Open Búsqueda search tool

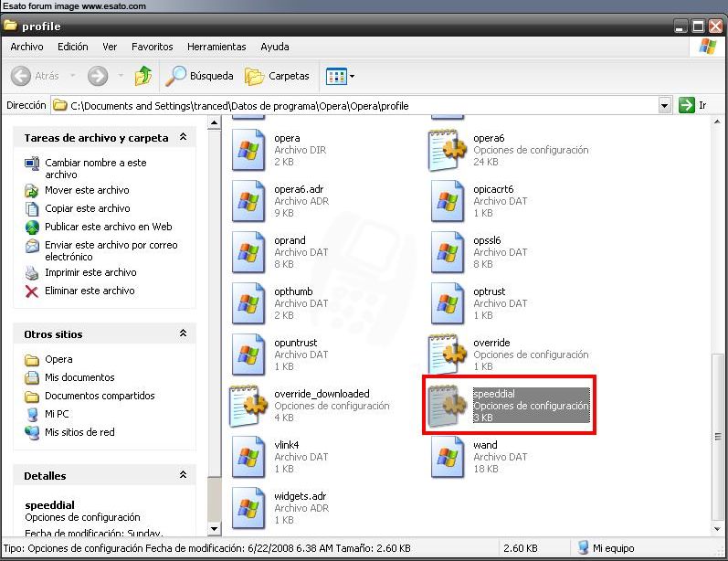click(200, 76)
